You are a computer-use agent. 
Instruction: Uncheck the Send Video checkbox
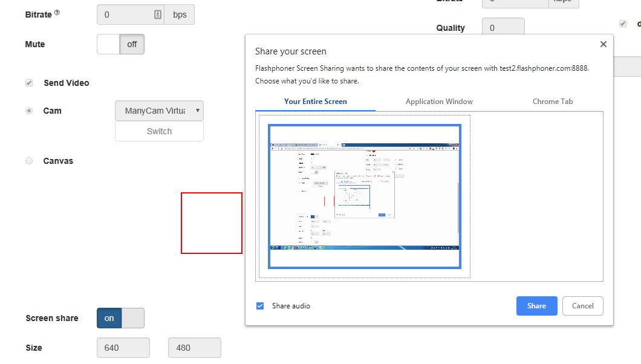(x=29, y=83)
